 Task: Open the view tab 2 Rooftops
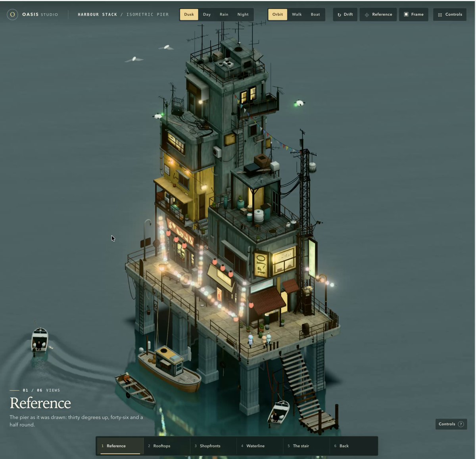pos(167,446)
